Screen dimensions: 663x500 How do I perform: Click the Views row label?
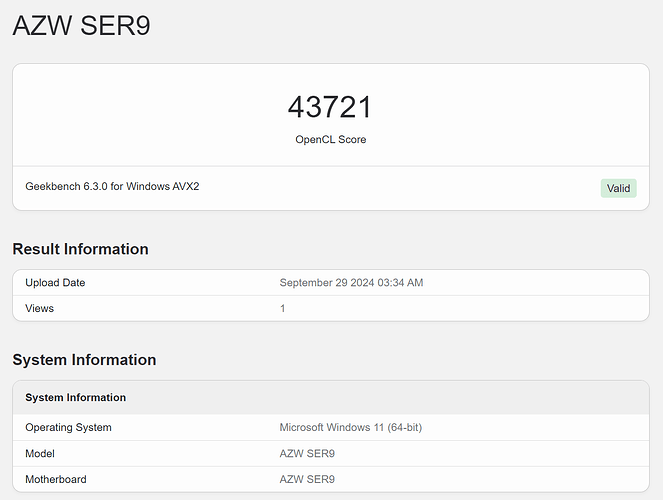(x=39, y=309)
